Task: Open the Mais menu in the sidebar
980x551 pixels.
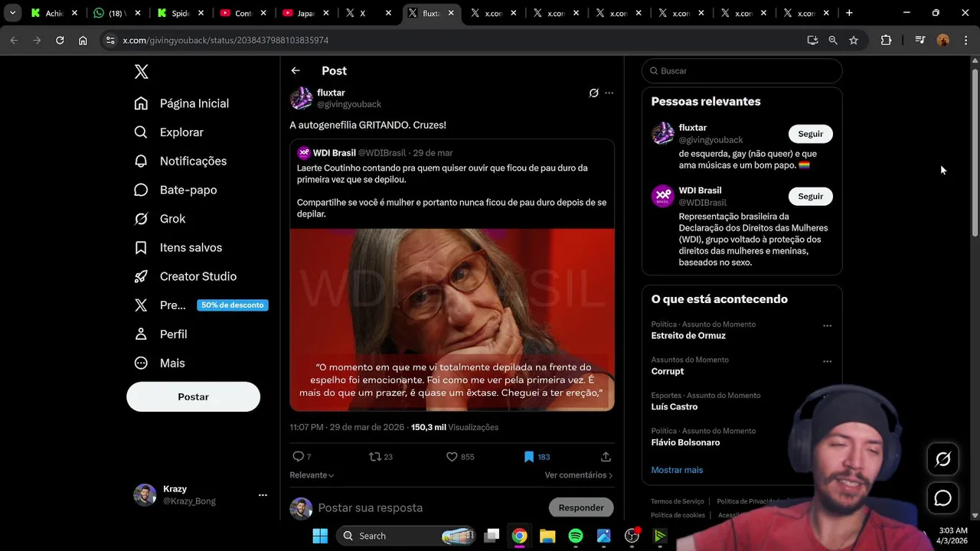Action: (x=159, y=363)
